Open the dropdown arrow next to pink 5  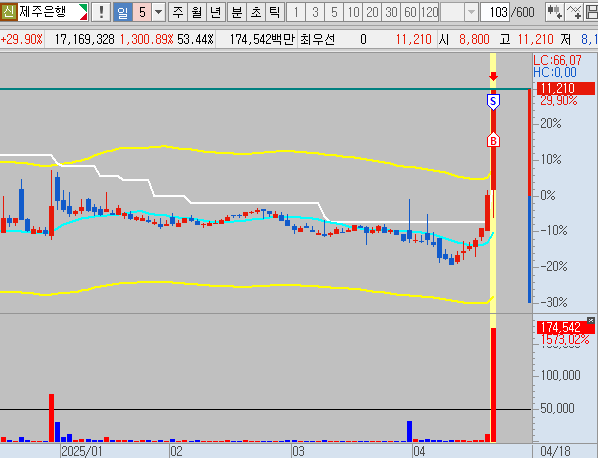[158, 12]
